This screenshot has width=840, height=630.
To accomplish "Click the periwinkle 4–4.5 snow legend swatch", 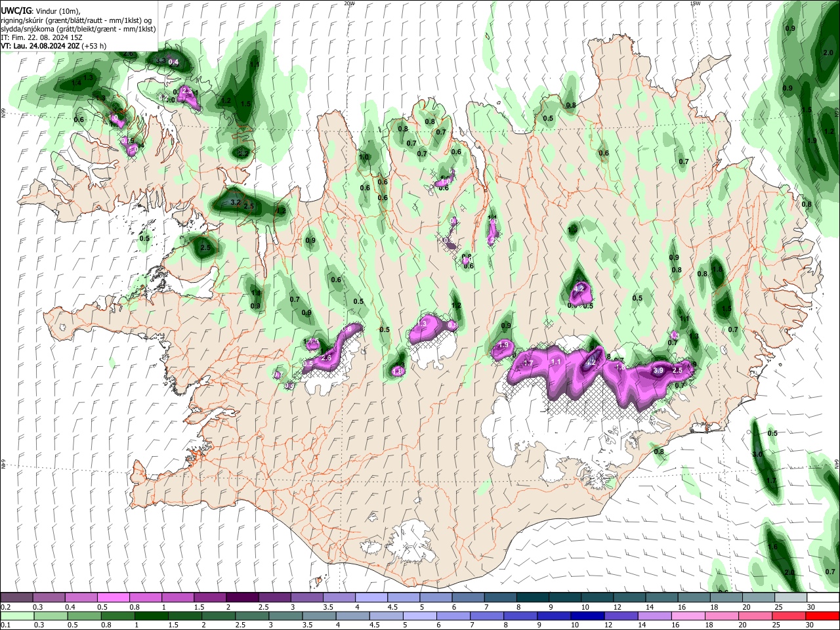I will point(371,598).
